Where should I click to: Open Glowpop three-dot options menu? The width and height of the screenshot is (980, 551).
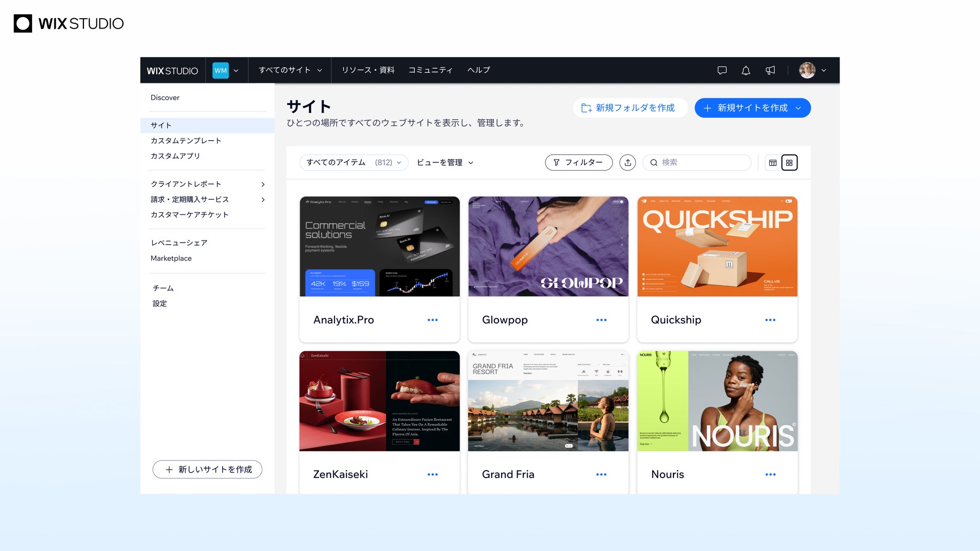point(602,320)
